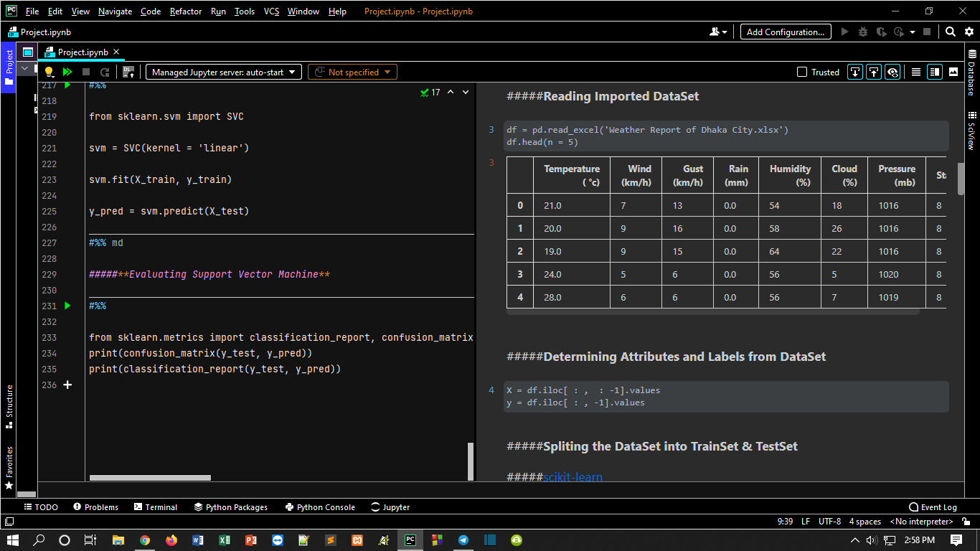
Task: Run all cells with double-arrow icon
Action: 67,72
